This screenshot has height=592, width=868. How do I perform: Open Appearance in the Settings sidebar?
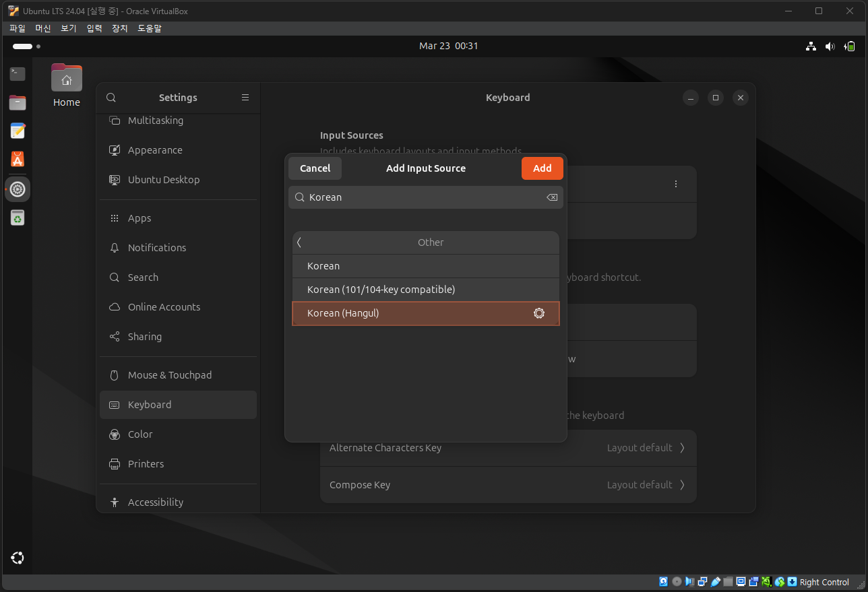178,150
